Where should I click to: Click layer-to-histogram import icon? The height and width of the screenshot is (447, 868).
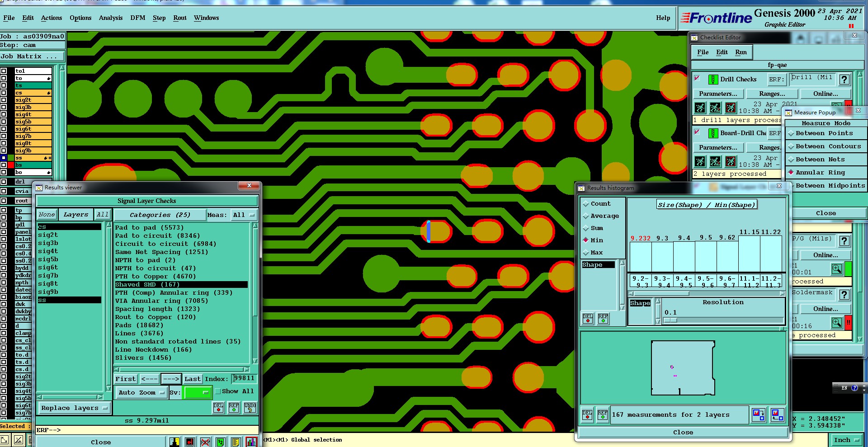(778, 414)
